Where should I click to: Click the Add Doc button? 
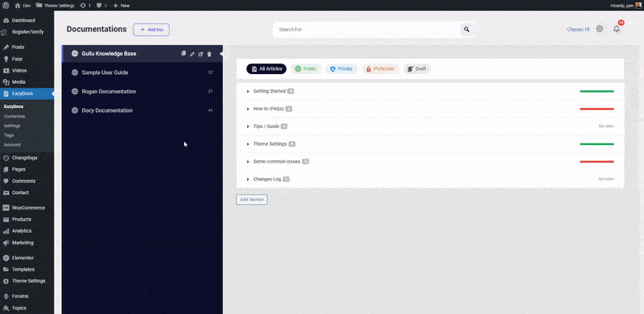point(151,30)
